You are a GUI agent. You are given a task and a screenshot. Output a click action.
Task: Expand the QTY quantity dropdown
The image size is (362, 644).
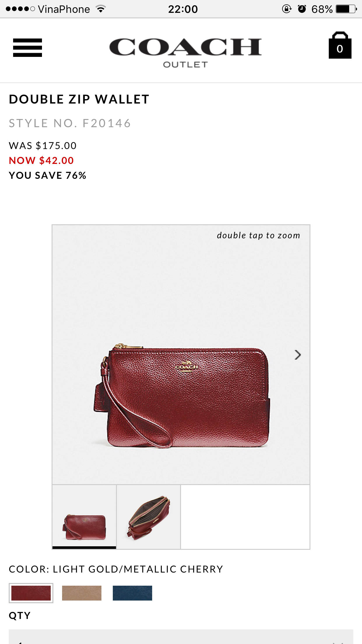[x=181, y=637]
